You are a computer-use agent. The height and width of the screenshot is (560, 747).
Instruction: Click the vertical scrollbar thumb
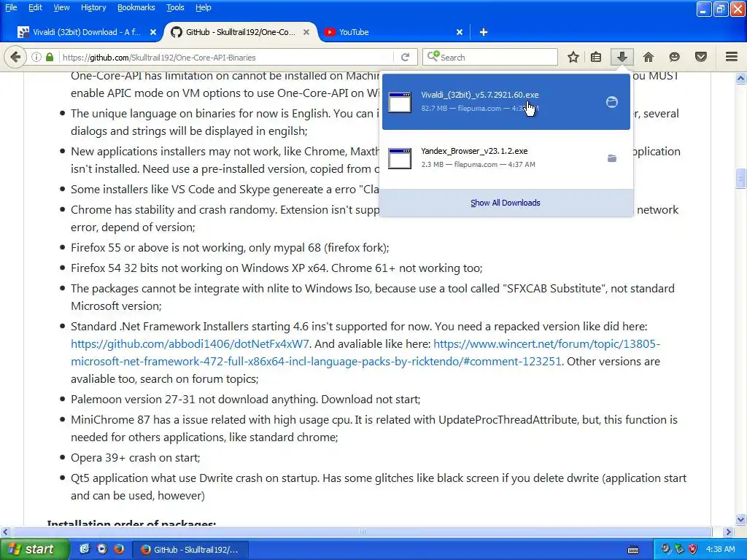point(740,179)
